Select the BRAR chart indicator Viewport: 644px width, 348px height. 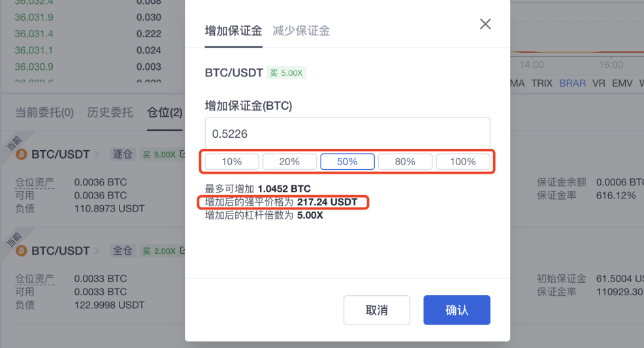[x=572, y=84]
